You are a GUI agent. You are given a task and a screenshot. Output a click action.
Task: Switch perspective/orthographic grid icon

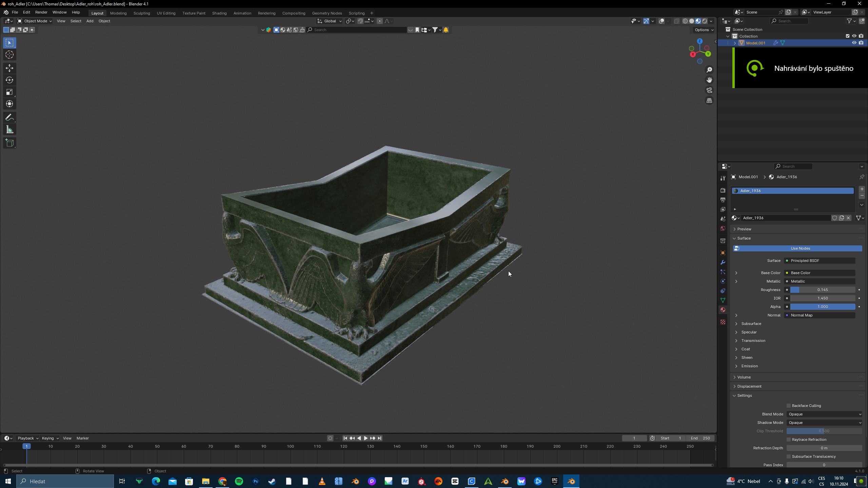point(709,101)
